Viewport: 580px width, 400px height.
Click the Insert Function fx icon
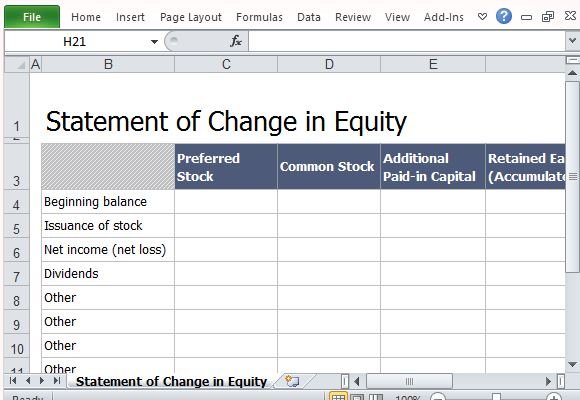click(236, 41)
